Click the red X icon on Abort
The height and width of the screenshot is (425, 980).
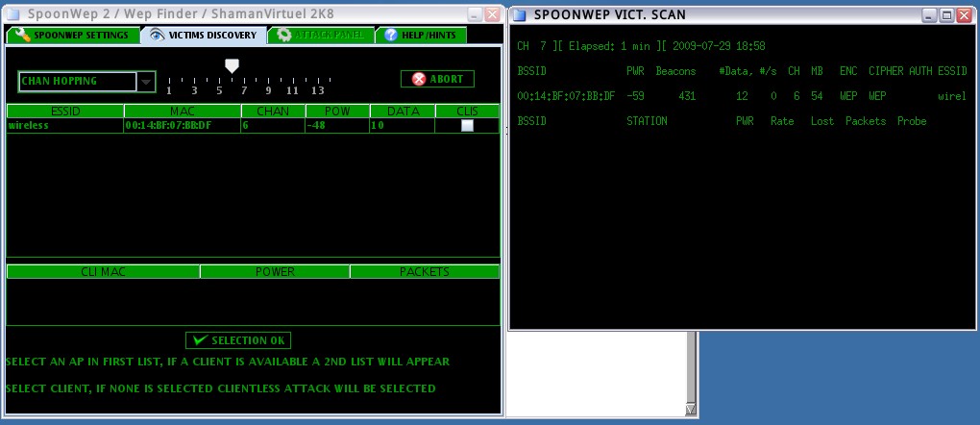[x=419, y=79]
